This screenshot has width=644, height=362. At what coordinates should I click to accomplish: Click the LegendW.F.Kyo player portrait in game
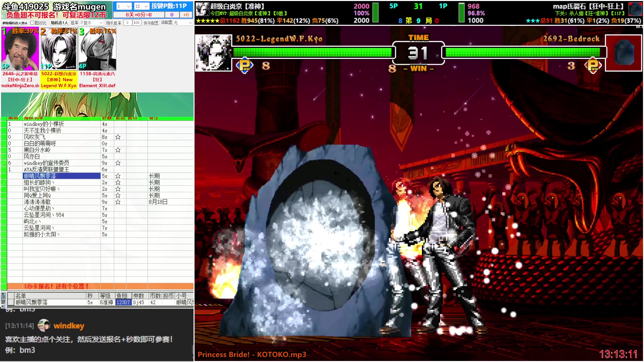click(x=214, y=53)
